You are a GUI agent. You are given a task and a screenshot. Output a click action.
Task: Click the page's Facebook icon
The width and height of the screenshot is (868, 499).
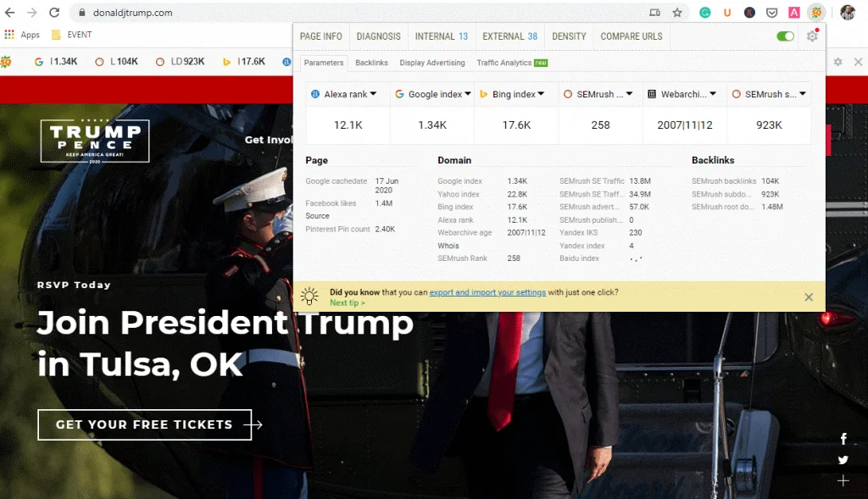[843, 438]
